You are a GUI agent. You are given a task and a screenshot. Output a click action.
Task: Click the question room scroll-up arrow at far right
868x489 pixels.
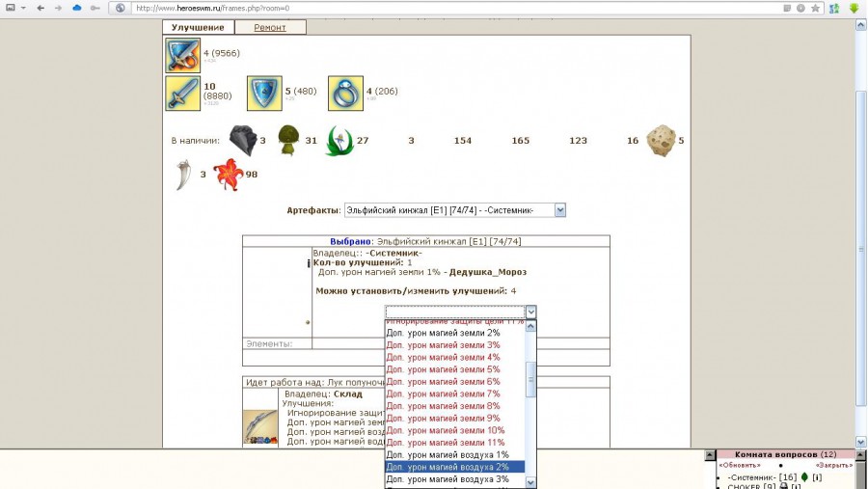point(861,455)
